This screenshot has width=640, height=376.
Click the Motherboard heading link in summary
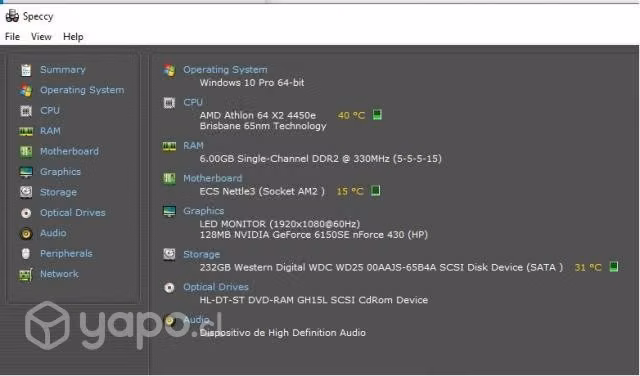[x=213, y=178]
